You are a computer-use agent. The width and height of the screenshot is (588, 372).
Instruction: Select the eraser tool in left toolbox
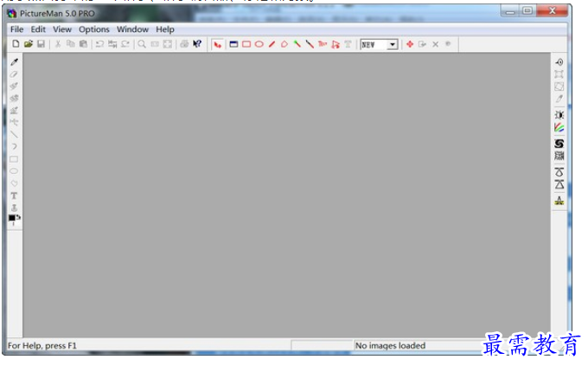tap(14, 74)
